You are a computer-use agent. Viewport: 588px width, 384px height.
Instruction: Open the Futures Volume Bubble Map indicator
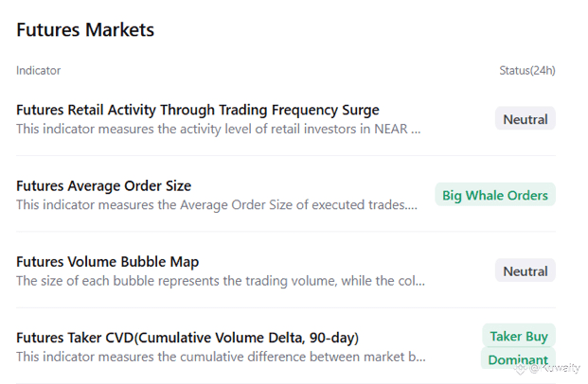point(107,261)
